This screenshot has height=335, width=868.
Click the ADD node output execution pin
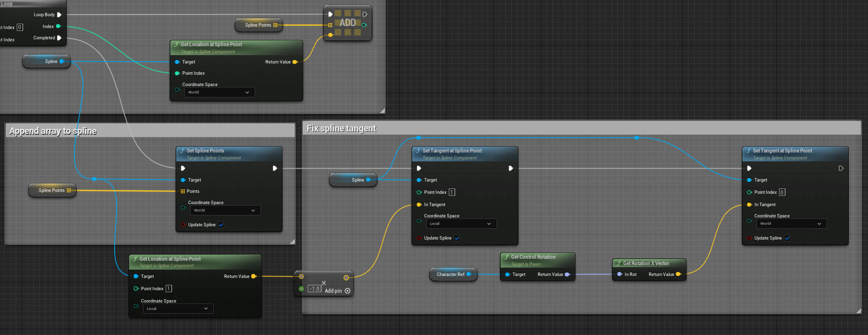pos(365,14)
